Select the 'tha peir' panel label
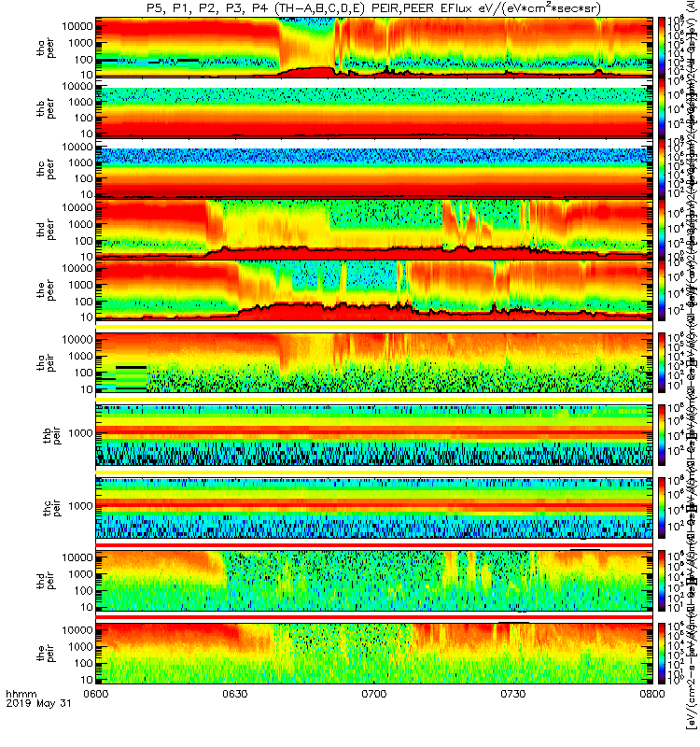This screenshot has width=700, height=747. [46, 362]
